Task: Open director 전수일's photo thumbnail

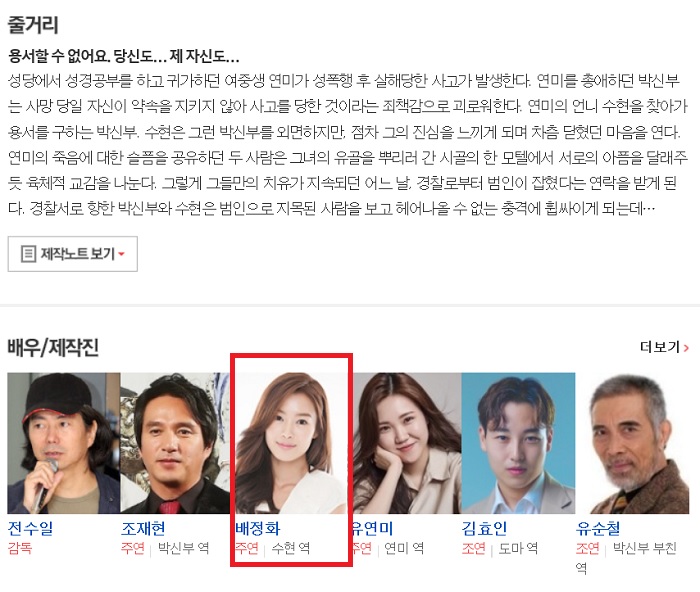Action: (64, 443)
